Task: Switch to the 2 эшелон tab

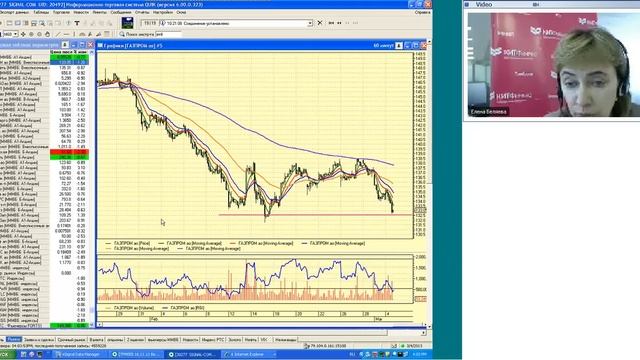Action: pyautogui.click(x=135, y=340)
